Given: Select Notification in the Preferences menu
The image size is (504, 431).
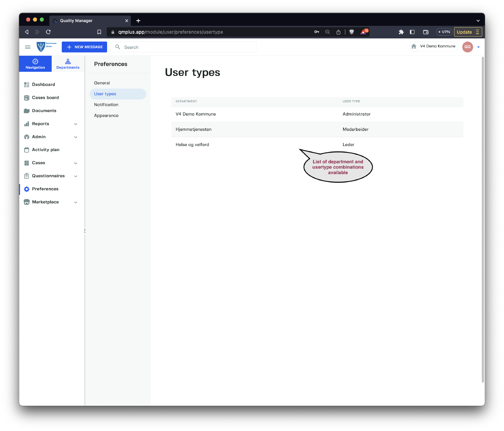Looking at the screenshot, I should tap(106, 105).
